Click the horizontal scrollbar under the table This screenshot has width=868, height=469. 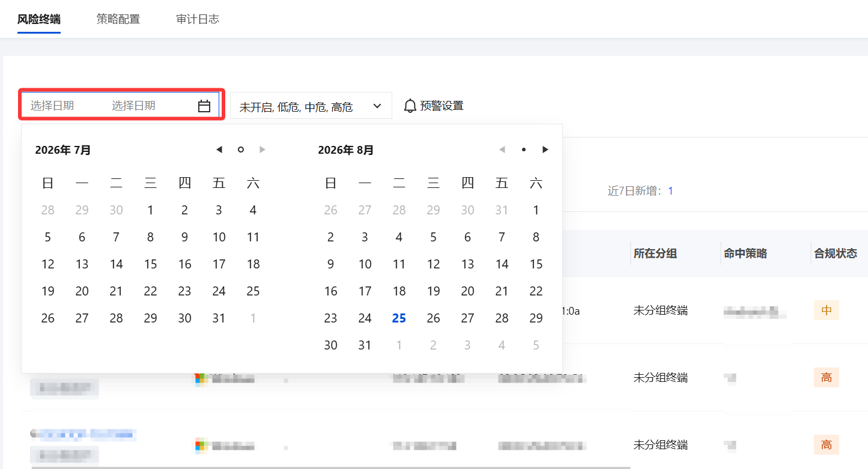[x=331, y=467]
